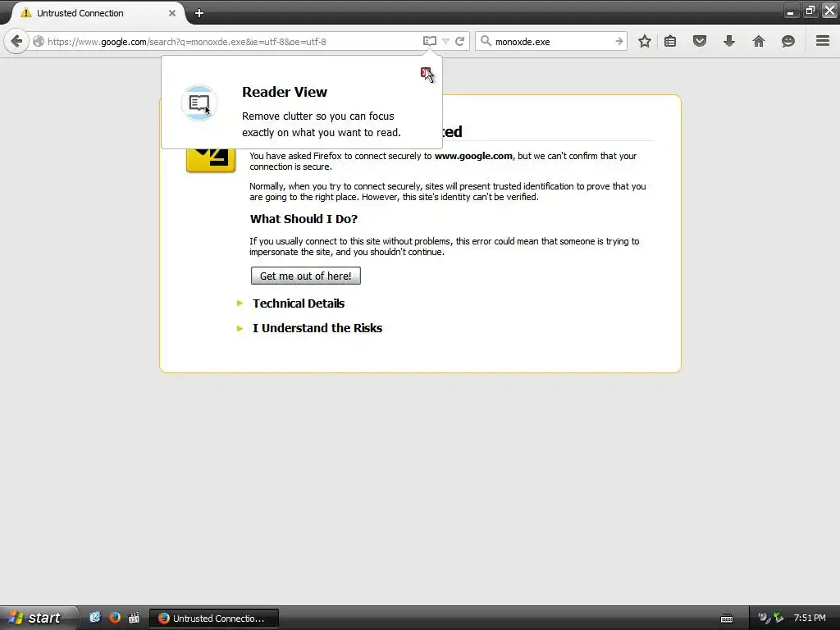Launch Firefox from quick launch
The image size is (840, 630).
point(115,618)
